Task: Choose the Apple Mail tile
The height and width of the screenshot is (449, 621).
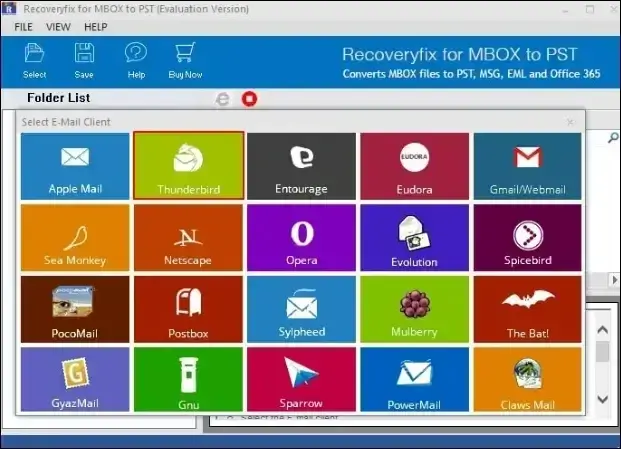Action: (x=75, y=166)
